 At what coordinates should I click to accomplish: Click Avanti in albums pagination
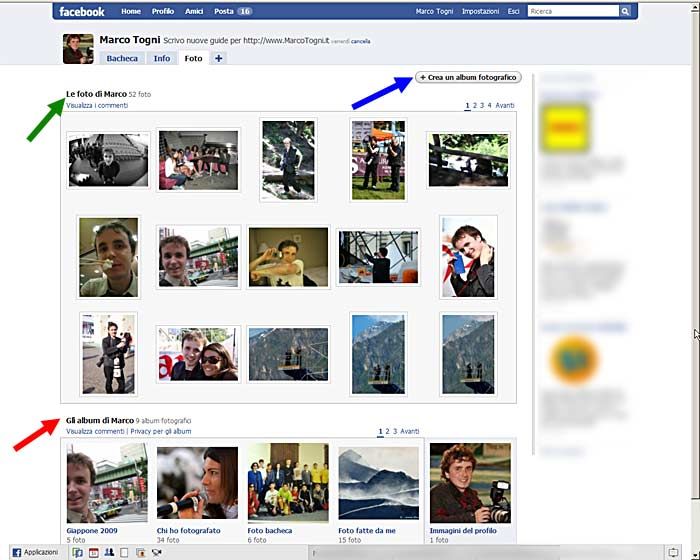coord(409,431)
